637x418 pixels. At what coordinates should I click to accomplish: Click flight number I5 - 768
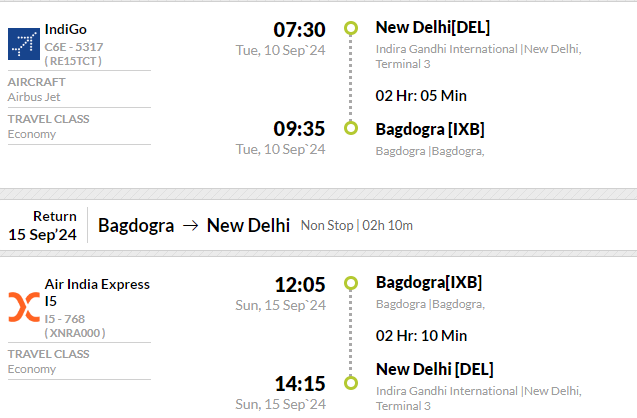[x=65, y=319]
